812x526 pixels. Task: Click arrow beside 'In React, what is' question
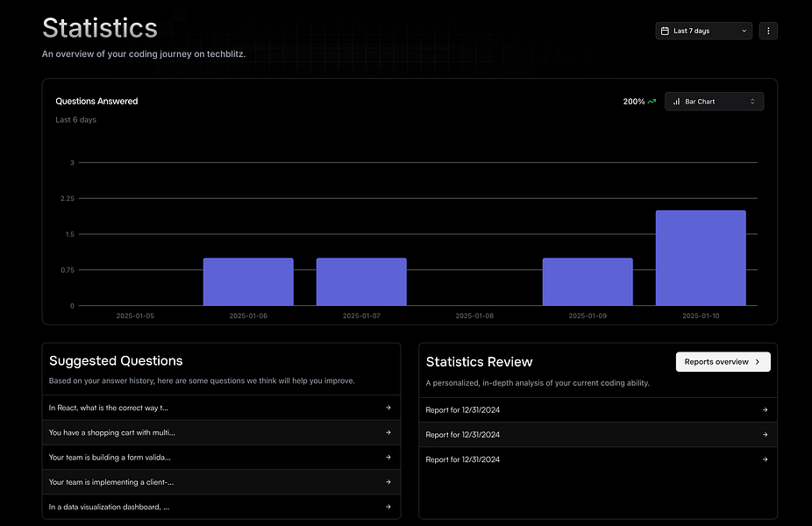pos(388,408)
